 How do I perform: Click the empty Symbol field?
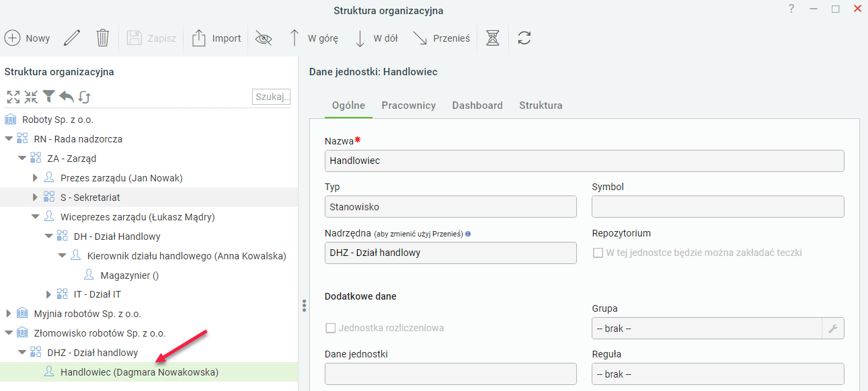tap(718, 206)
